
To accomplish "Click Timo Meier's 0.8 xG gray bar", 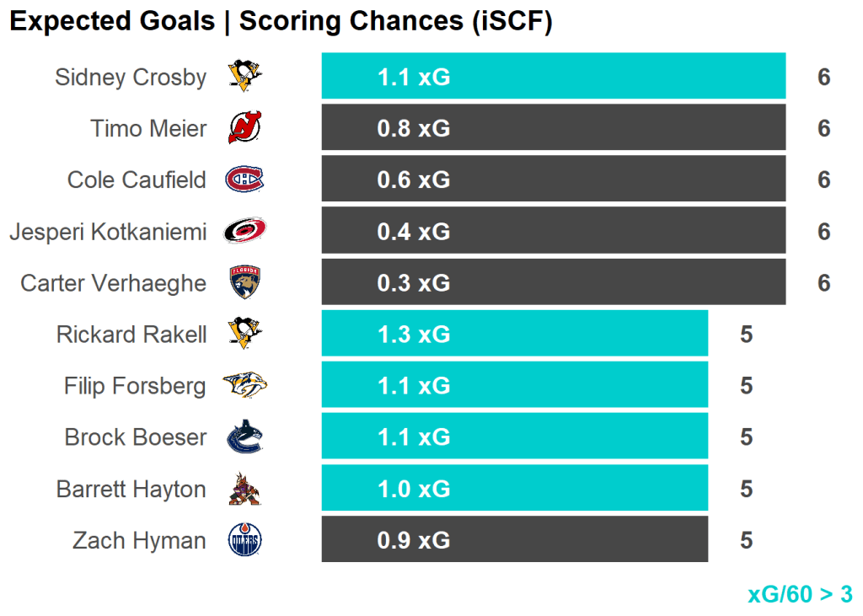I will [553, 128].
